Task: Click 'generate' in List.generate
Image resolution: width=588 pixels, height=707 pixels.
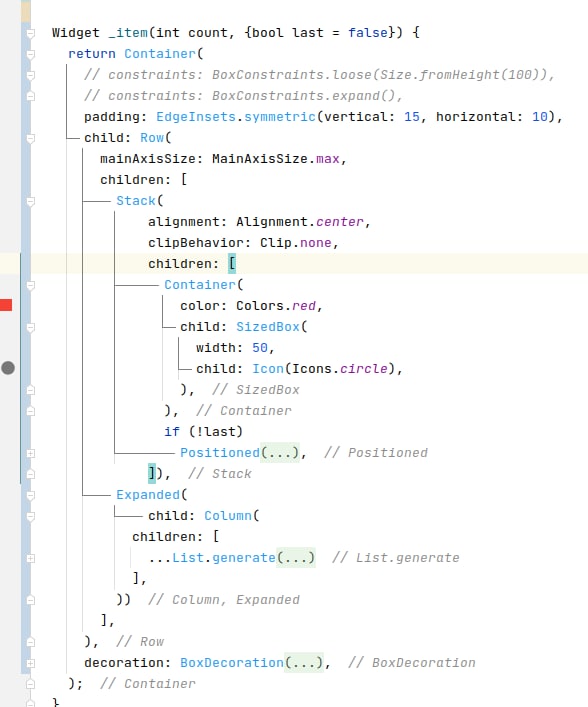Action: point(243,558)
